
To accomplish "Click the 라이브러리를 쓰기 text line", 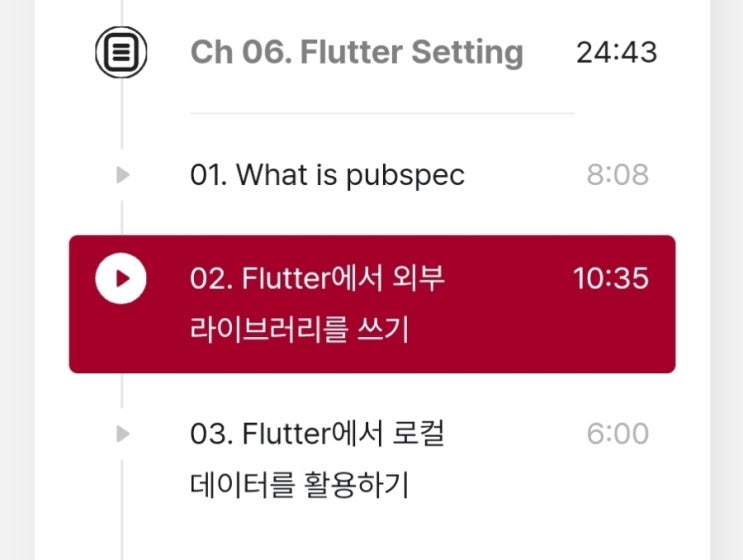I will click(299, 330).
